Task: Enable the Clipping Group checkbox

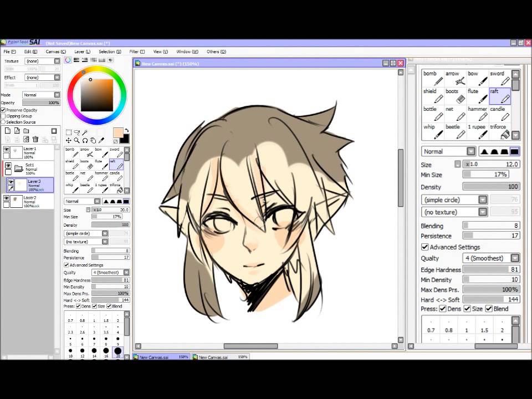Action: 3,116
